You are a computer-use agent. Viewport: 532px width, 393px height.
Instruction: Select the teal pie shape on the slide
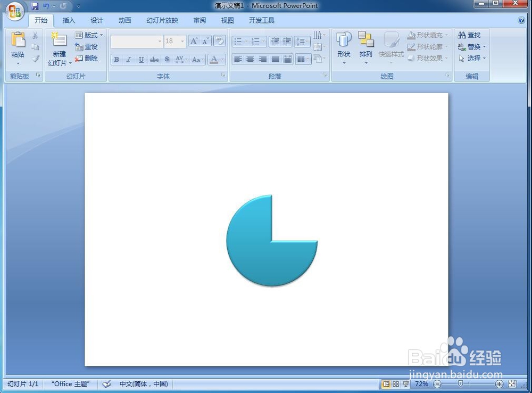(x=255, y=250)
